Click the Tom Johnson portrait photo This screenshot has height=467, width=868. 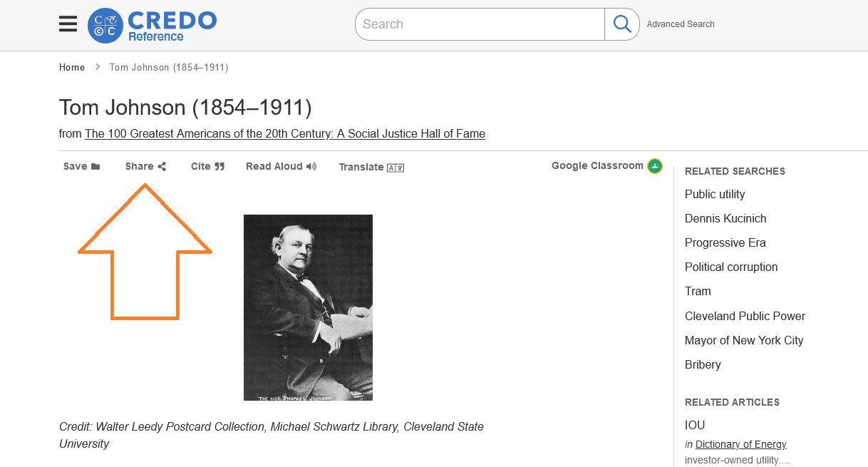click(308, 307)
